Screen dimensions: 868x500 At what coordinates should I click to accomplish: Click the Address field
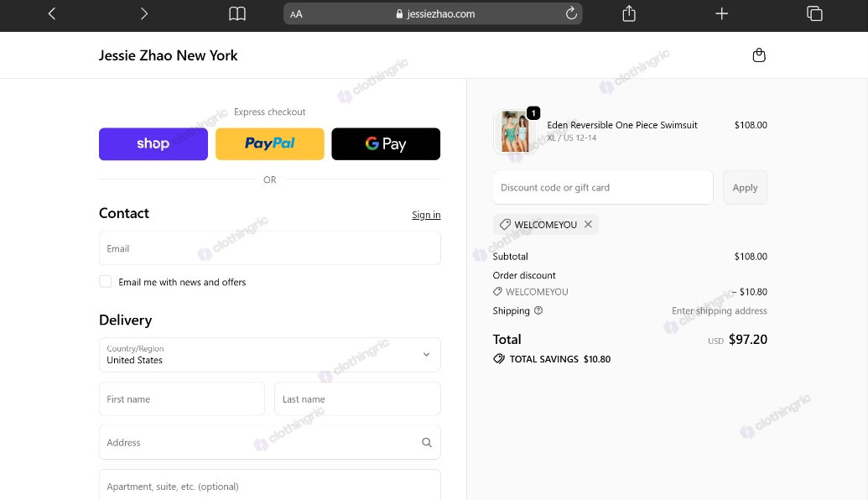269,442
